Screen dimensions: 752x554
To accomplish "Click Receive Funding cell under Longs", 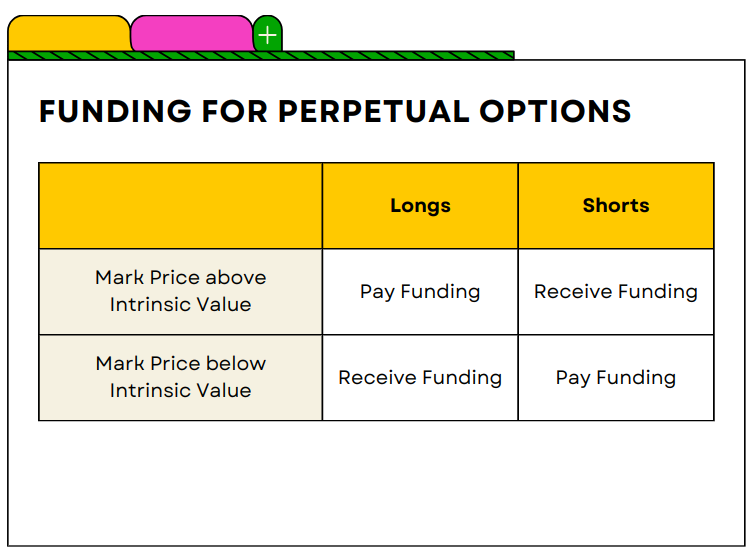I will (420, 377).
